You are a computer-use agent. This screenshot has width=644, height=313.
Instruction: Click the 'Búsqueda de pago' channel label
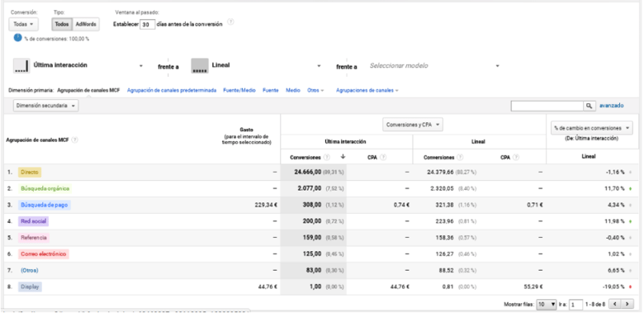tap(45, 205)
